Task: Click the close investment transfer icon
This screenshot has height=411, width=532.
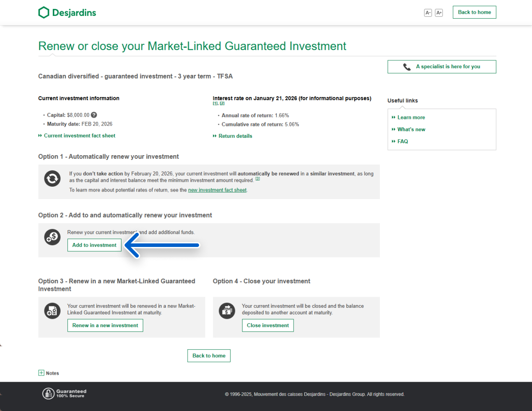Action: (227, 311)
